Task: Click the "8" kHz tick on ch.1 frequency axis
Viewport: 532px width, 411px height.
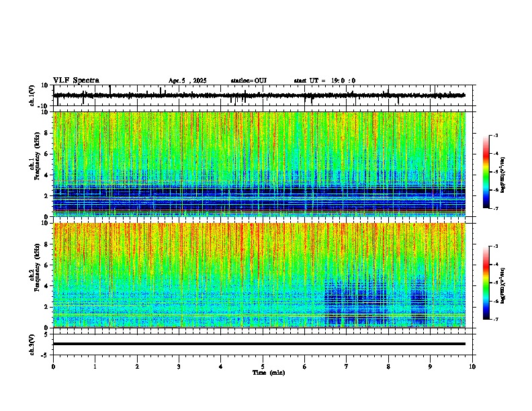Action: (47, 133)
